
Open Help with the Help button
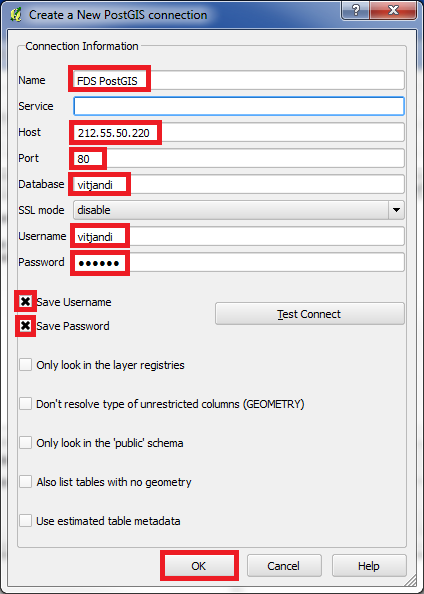(368, 566)
